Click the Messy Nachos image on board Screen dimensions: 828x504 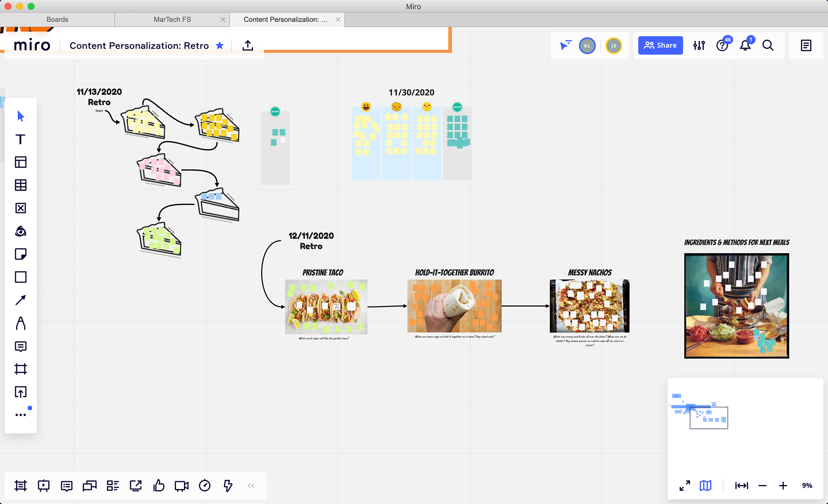pos(589,306)
